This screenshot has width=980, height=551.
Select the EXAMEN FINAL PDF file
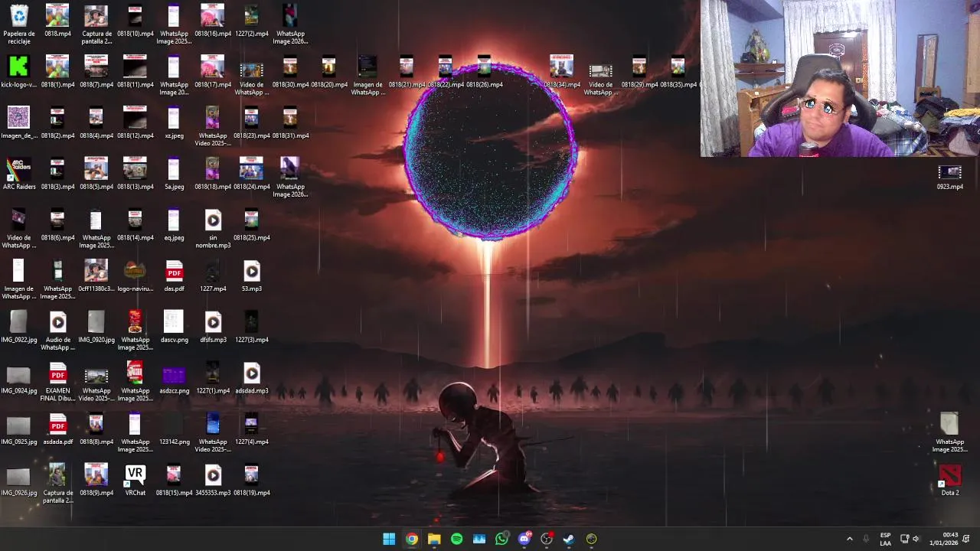pos(57,382)
